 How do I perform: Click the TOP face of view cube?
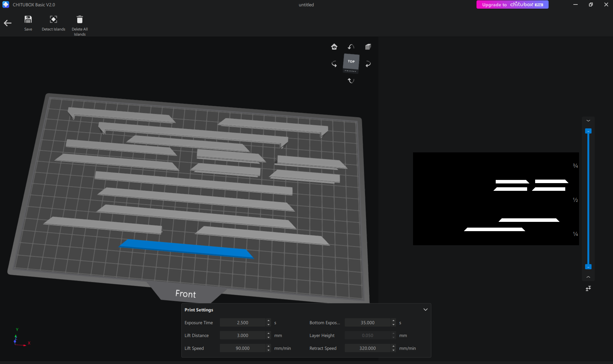(x=351, y=61)
